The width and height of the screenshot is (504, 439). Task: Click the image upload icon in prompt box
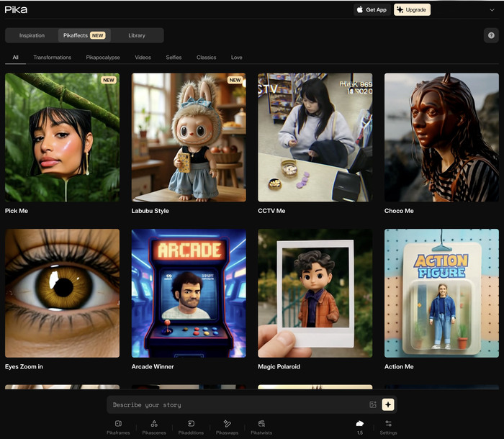tap(373, 404)
